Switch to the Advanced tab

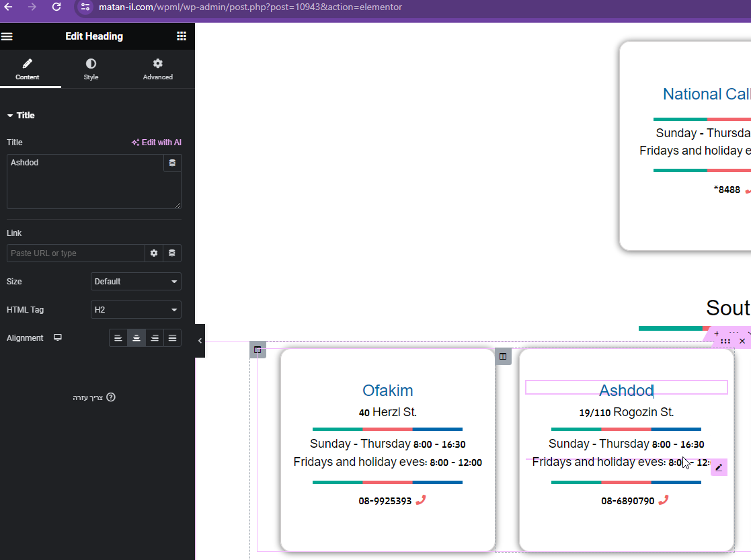pyautogui.click(x=157, y=69)
